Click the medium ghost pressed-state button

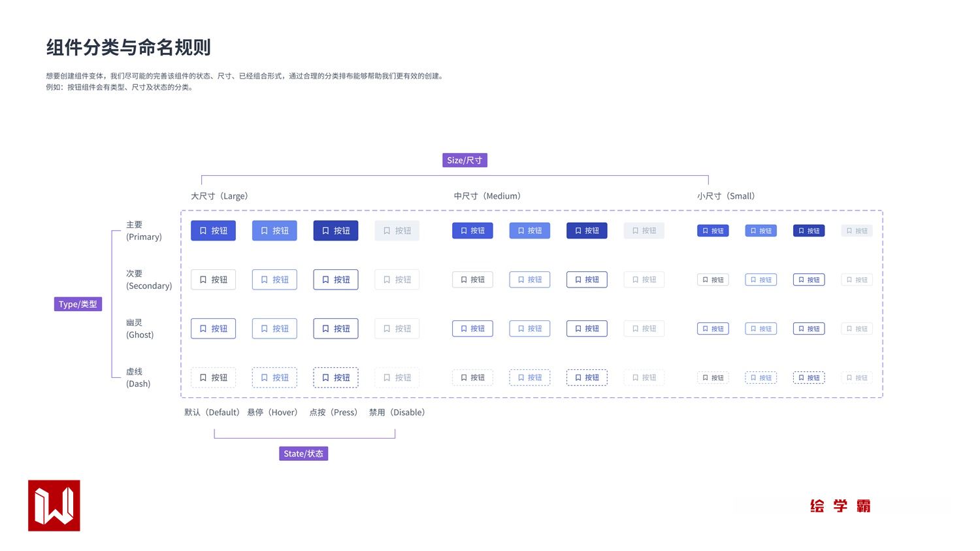(x=587, y=329)
